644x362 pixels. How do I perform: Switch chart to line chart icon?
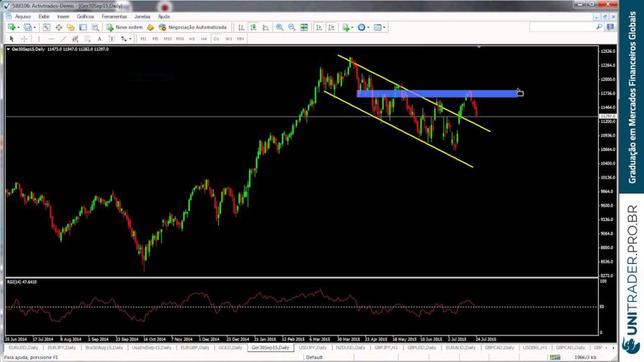[x=266, y=27]
